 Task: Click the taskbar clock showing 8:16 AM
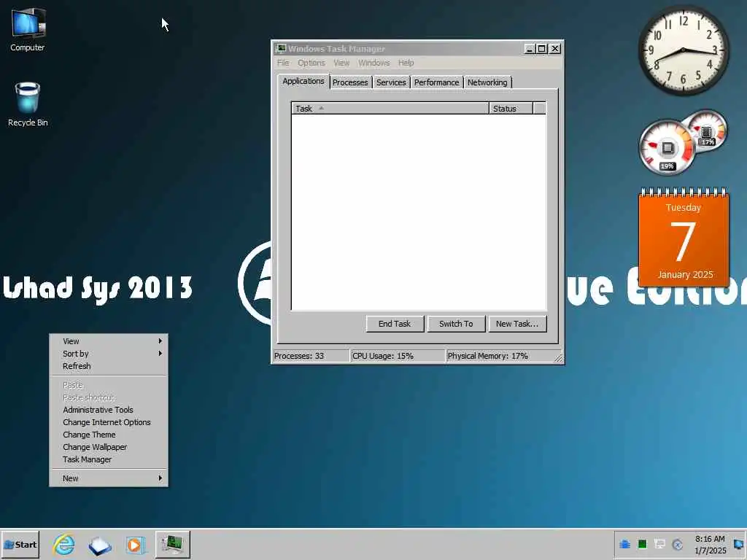pyautogui.click(x=710, y=544)
